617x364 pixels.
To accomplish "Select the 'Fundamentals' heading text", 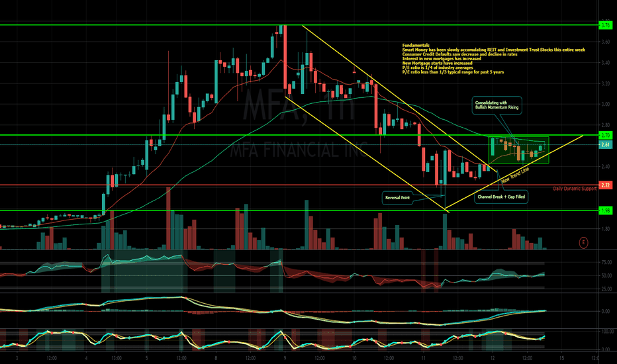I will click(x=416, y=45).
